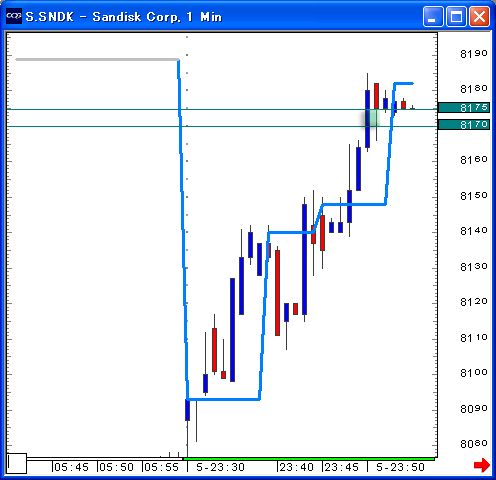496x480 pixels.
Task: Select the 8175 price marker label
Action: (464, 108)
